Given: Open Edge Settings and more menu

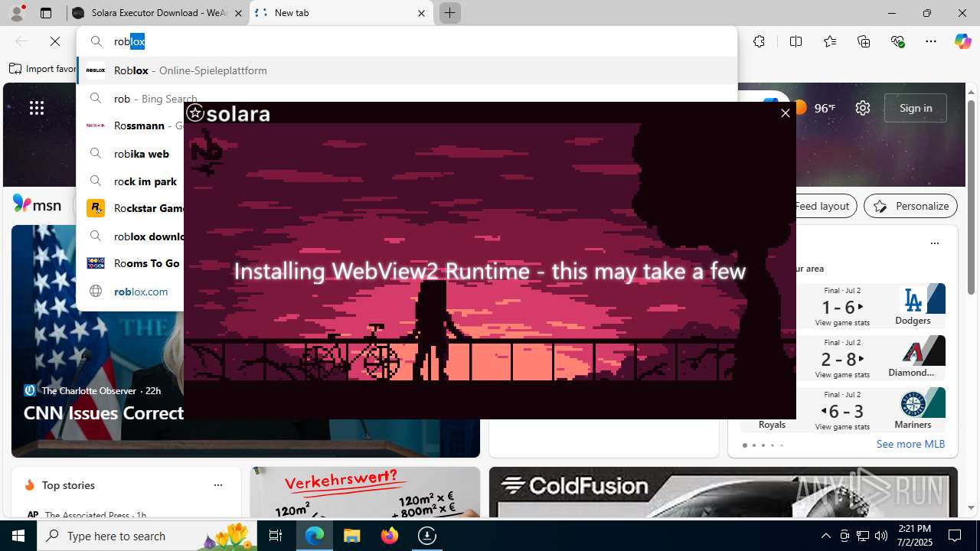Looking at the screenshot, I should pyautogui.click(x=931, y=41).
